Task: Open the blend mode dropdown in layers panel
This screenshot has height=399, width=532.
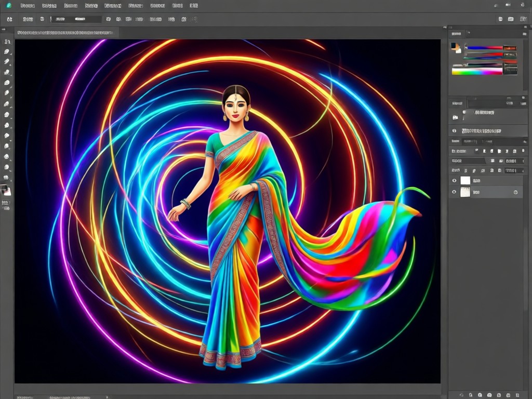Action: (468, 161)
